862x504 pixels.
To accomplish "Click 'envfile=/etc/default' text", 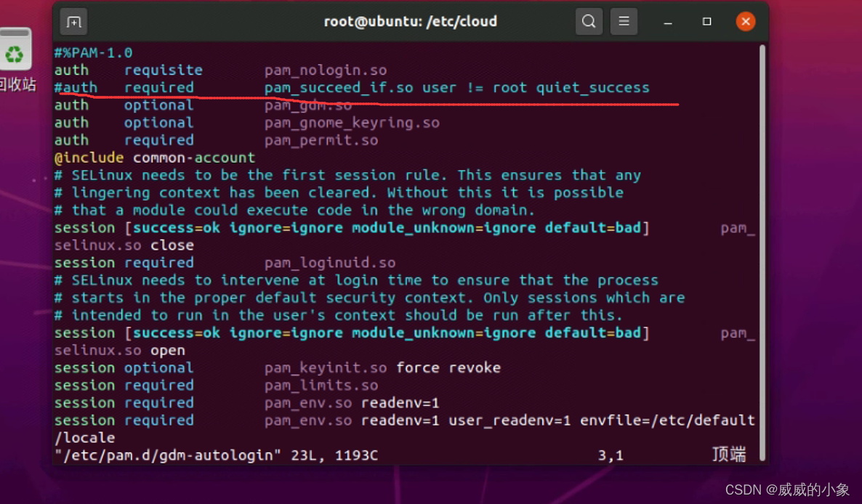I will pos(667,420).
